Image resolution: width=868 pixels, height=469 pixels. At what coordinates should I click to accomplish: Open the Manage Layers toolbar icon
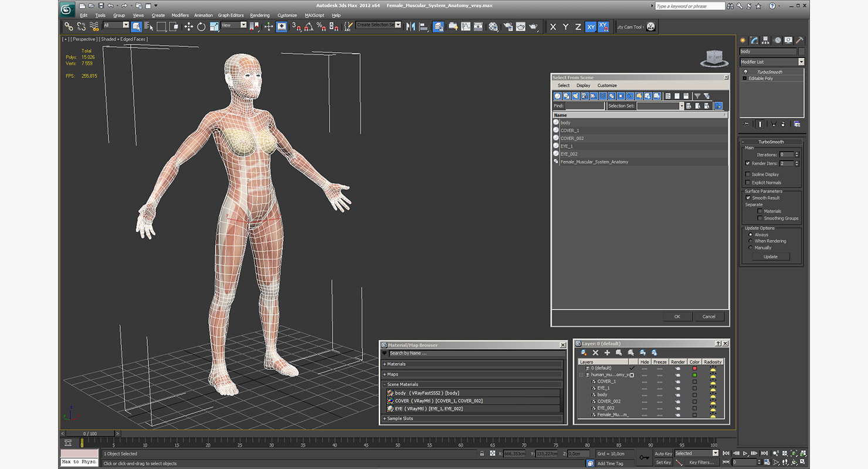[x=438, y=26]
